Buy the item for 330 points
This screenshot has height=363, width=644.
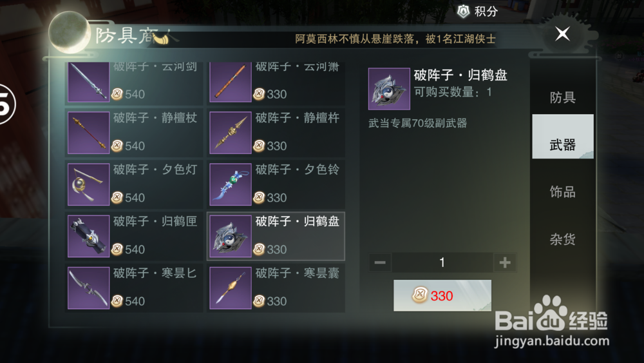pos(442,295)
